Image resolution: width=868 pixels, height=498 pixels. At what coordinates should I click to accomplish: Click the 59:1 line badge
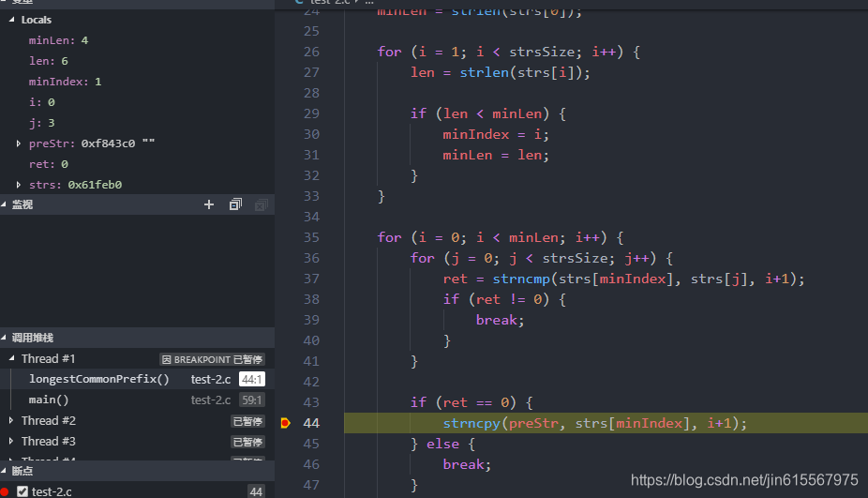click(x=252, y=400)
